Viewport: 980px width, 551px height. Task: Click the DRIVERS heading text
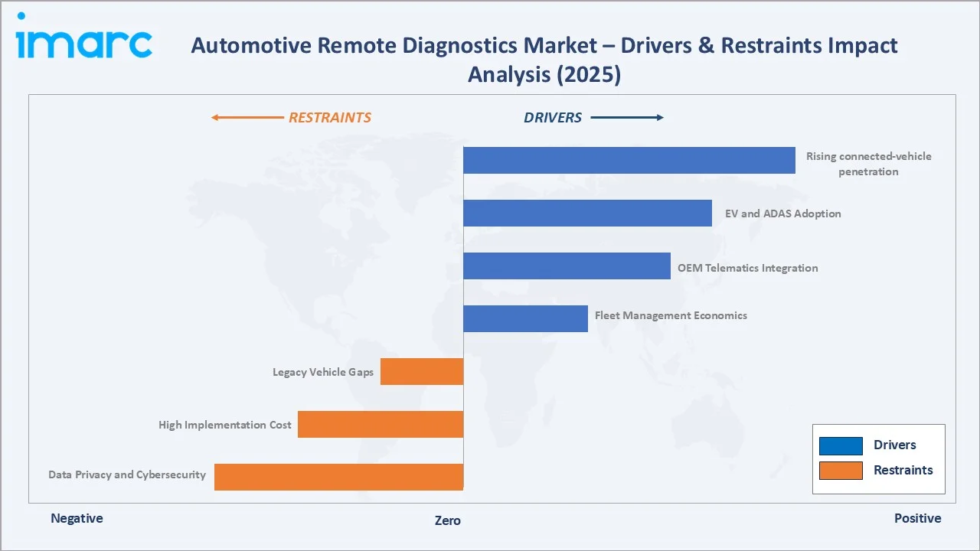coord(553,118)
